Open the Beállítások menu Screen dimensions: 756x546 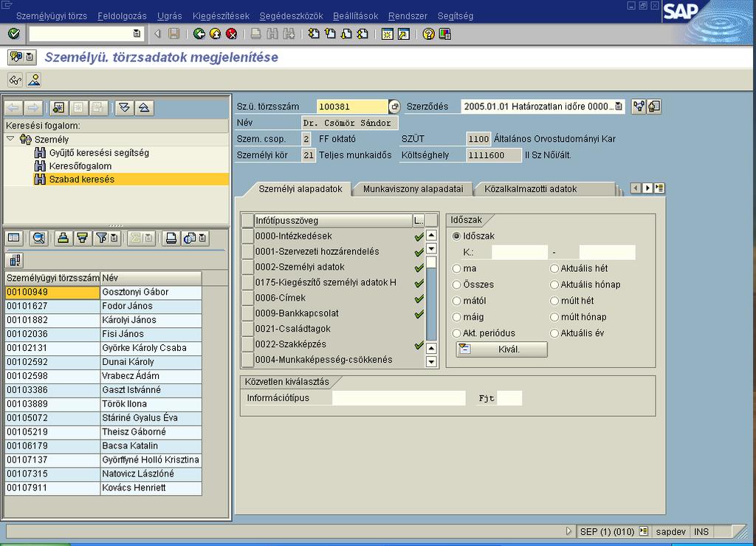[x=355, y=16]
